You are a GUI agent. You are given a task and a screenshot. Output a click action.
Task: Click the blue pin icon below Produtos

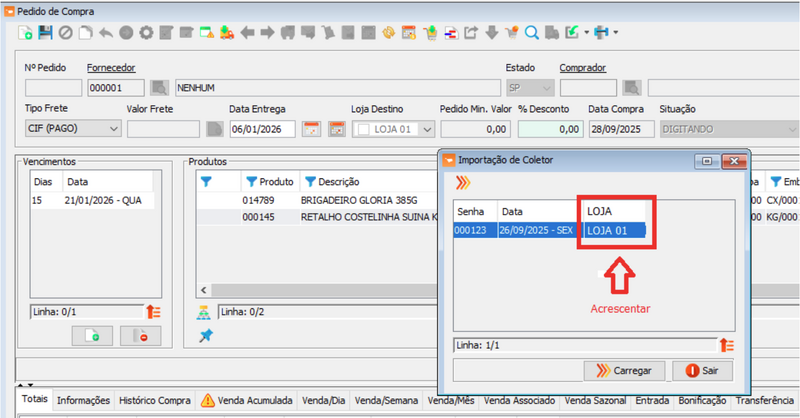click(x=206, y=336)
